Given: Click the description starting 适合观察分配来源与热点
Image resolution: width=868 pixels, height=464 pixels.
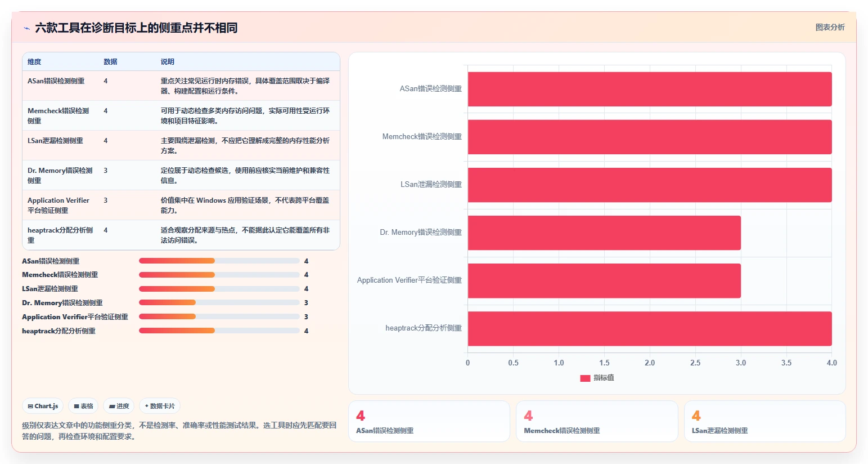Looking at the screenshot, I should click(246, 235).
